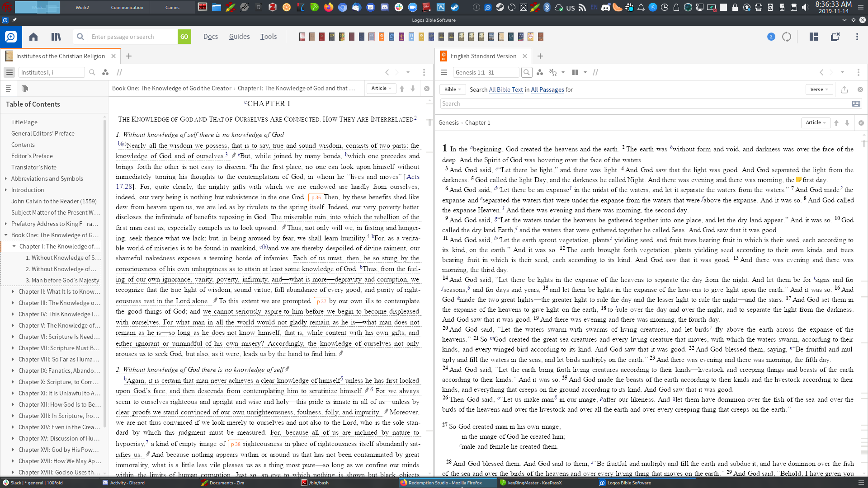This screenshot has height=488, width=868.
Task: Toggle inline search in the ESV panel
Action: 527,72
